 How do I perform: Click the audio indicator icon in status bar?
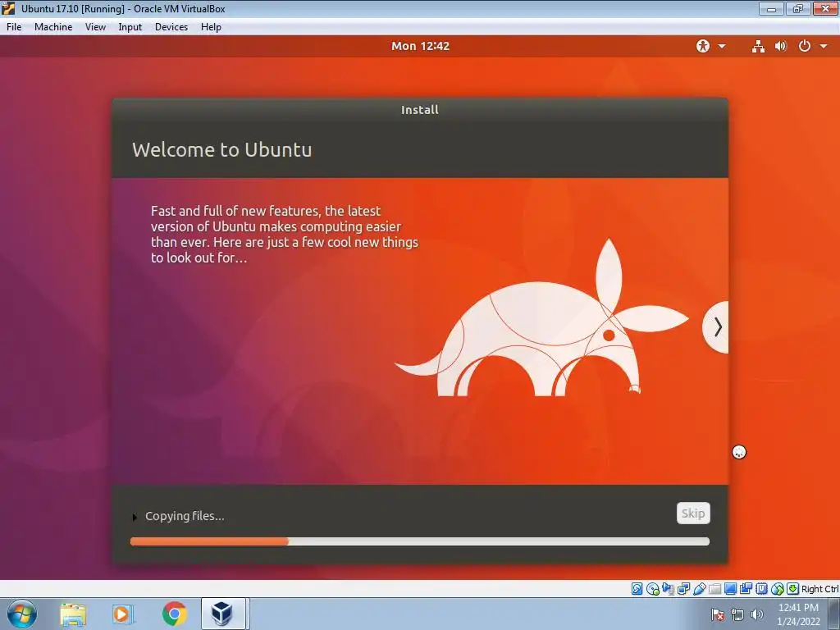pos(668,589)
